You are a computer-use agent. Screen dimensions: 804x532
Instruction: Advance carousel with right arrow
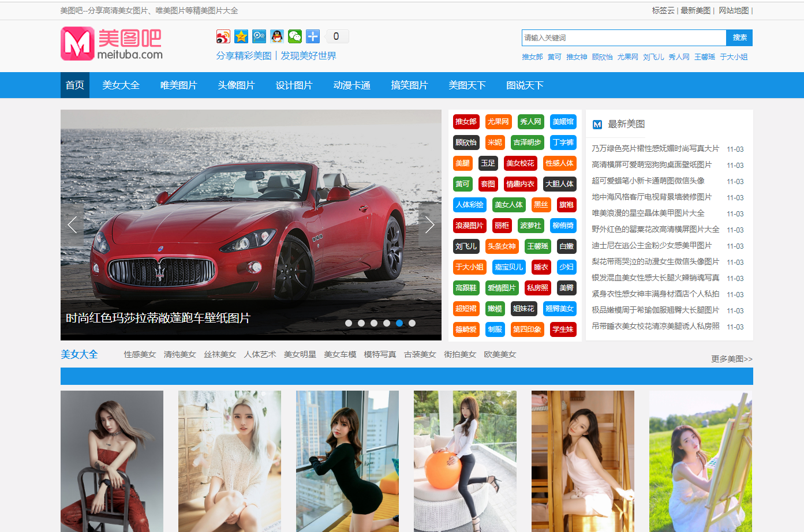(x=429, y=225)
